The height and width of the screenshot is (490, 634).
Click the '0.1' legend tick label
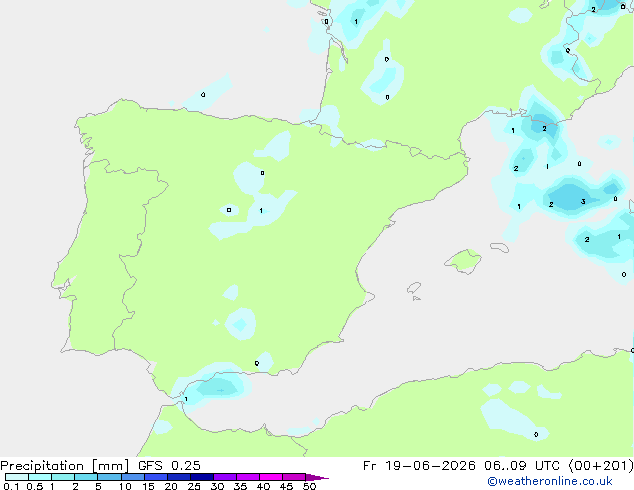click(11, 486)
